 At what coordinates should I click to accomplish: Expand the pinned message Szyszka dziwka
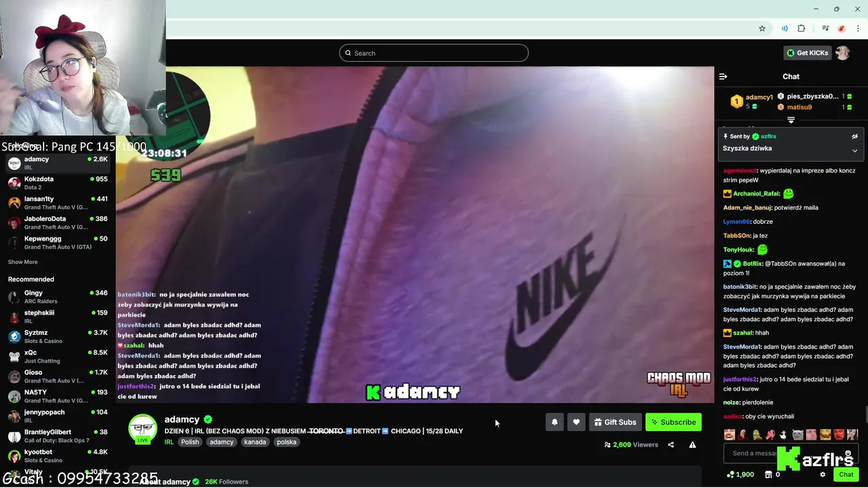854,150
